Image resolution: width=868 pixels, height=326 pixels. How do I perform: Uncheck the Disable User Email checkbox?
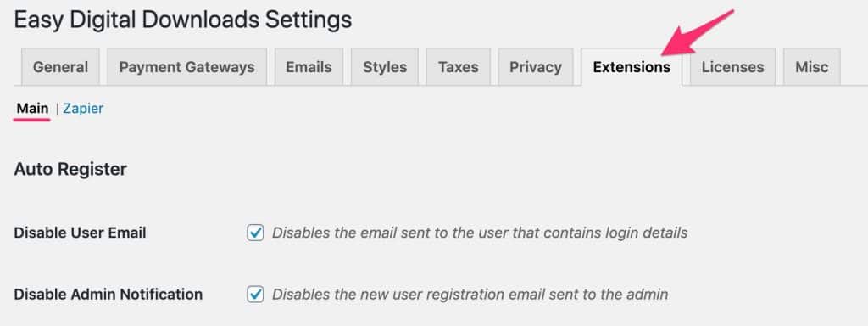[255, 233]
